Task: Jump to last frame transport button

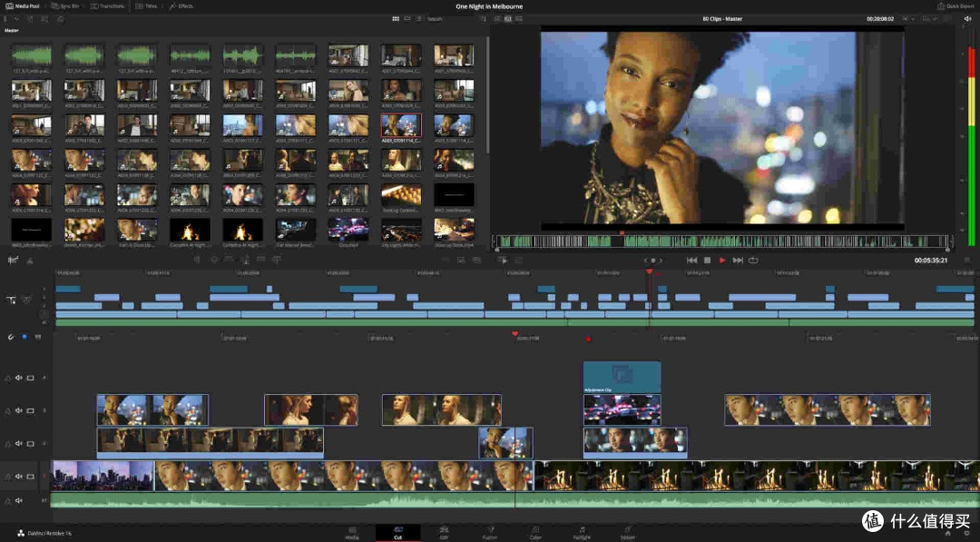Action: click(x=738, y=260)
